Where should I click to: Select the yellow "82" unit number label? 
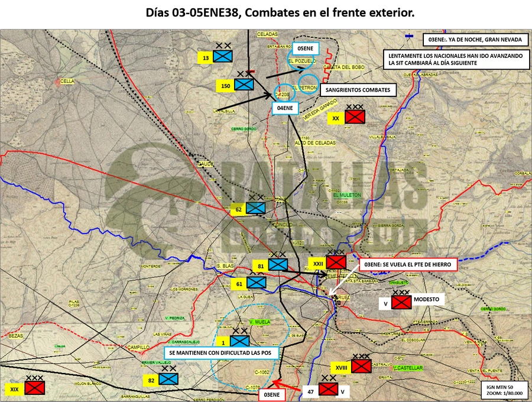151,381
